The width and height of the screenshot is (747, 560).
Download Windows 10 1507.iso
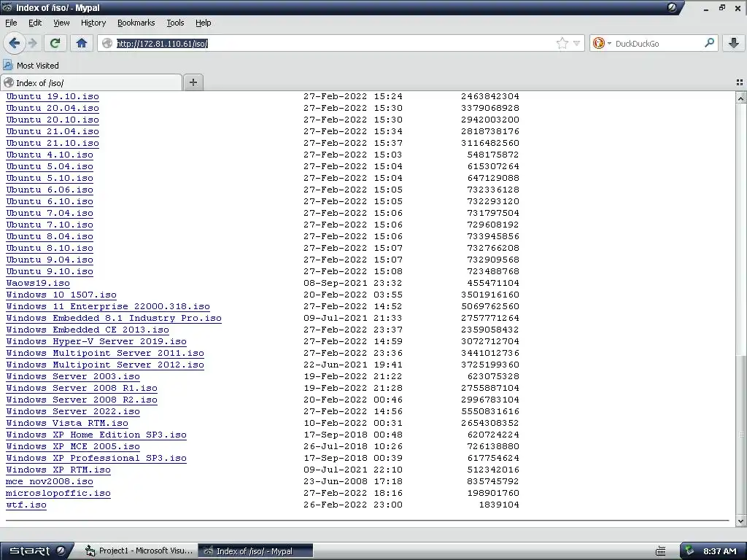click(x=61, y=295)
